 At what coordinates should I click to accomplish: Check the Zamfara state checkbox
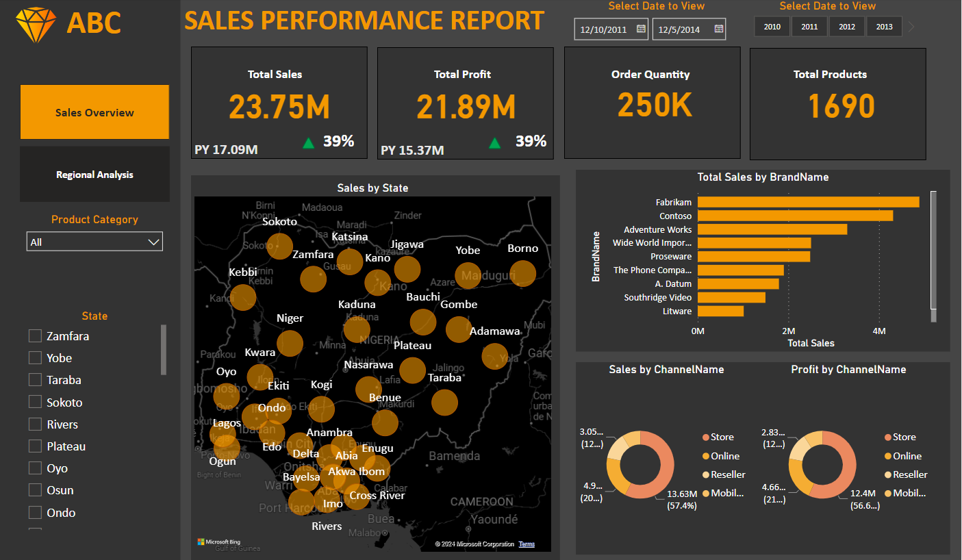coord(35,335)
